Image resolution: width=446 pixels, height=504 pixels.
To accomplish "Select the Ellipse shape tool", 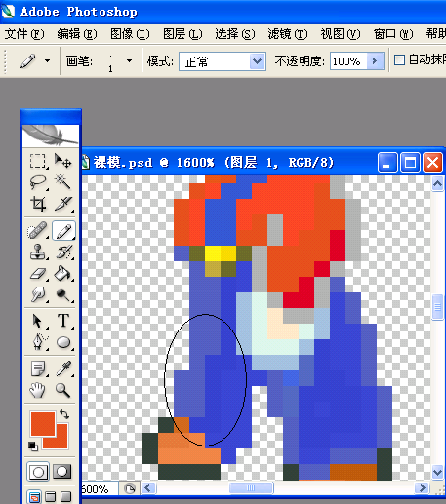I will (x=63, y=342).
